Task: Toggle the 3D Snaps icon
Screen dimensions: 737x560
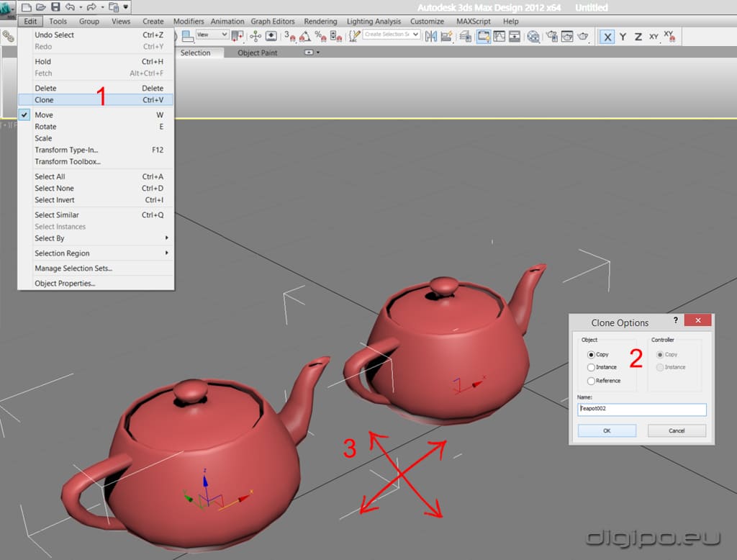Action: tap(289, 36)
